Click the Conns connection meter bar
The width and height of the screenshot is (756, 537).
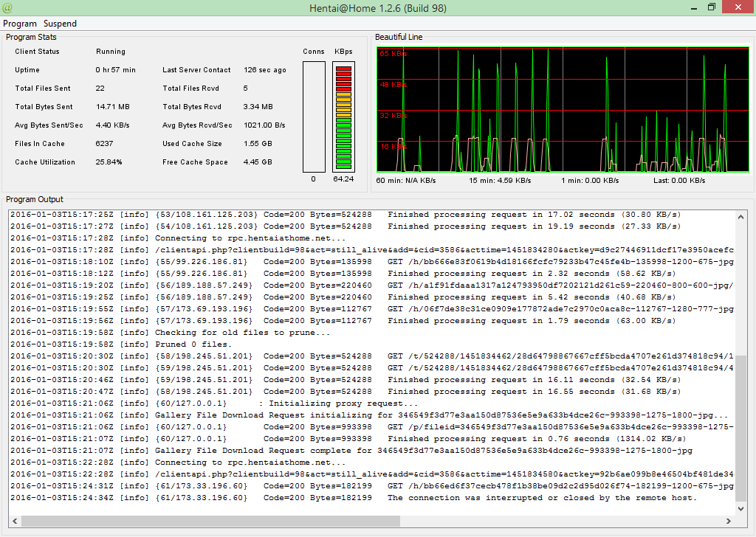tap(314, 117)
